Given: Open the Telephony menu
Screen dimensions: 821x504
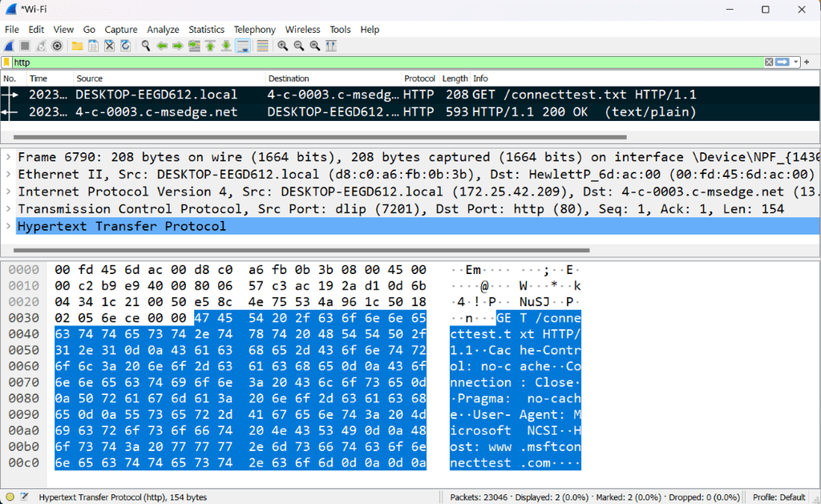Looking at the screenshot, I should coord(254,29).
